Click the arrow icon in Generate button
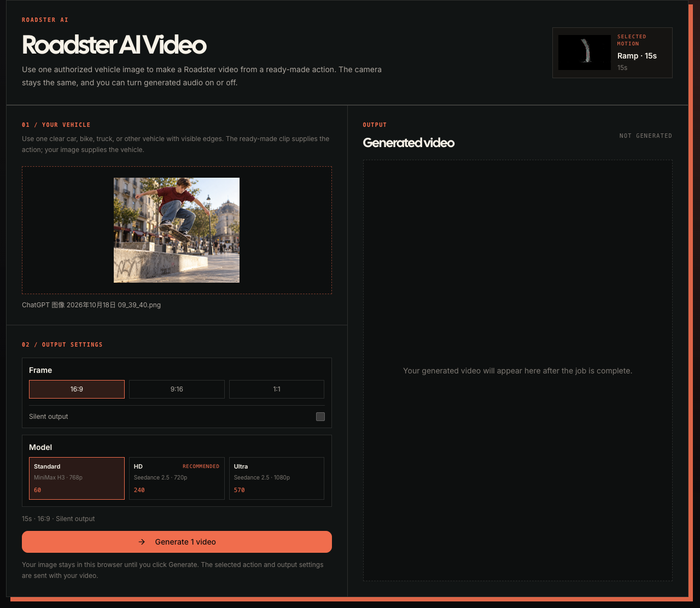The width and height of the screenshot is (700, 608). (x=142, y=542)
